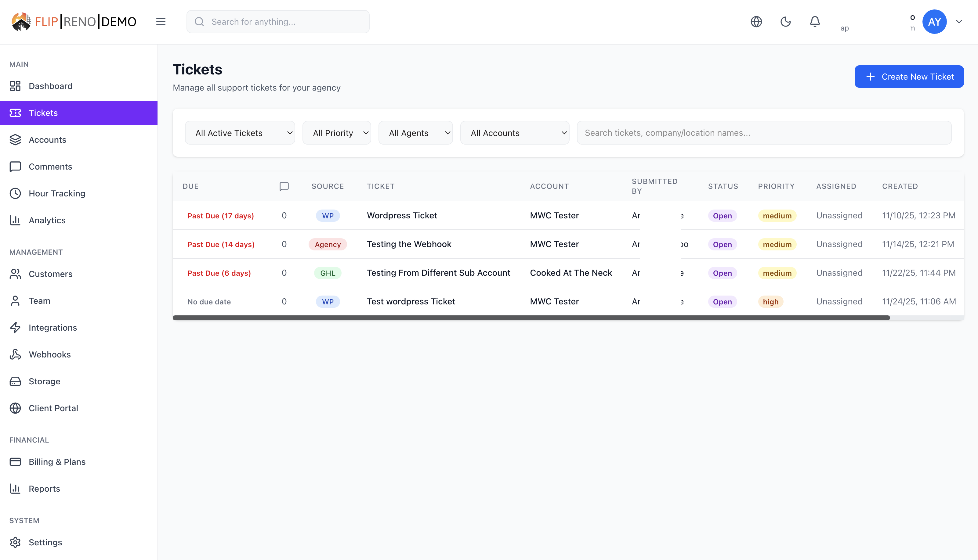Open the Hour Tracking page
This screenshot has width=978, height=560.
(56, 193)
